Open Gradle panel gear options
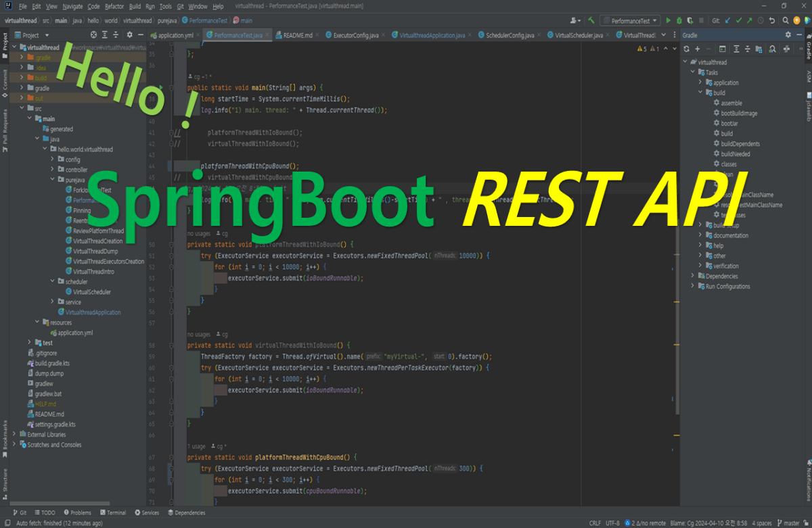The width and height of the screenshot is (812, 528). tap(788, 34)
